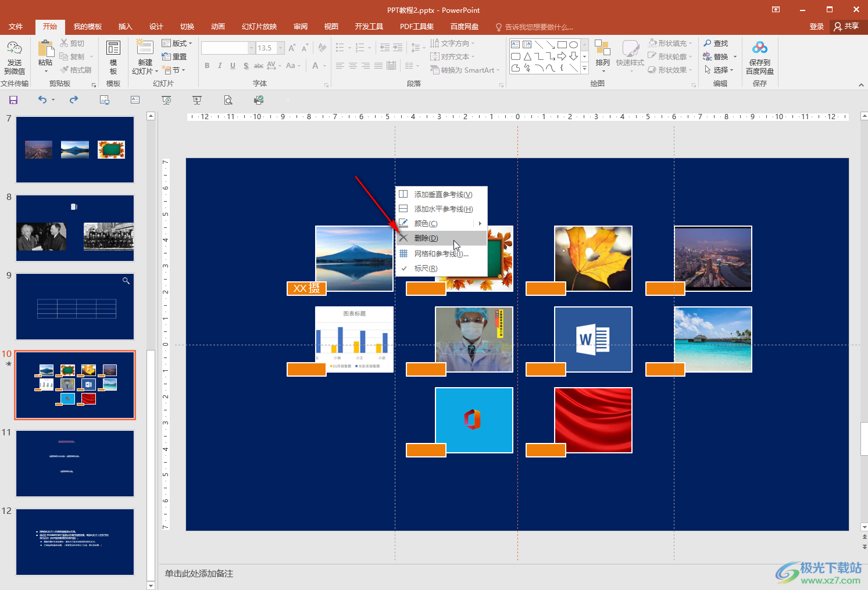868x590 pixels.
Task: Click the Redo arrow icon
Action: (x=73, y=100)
